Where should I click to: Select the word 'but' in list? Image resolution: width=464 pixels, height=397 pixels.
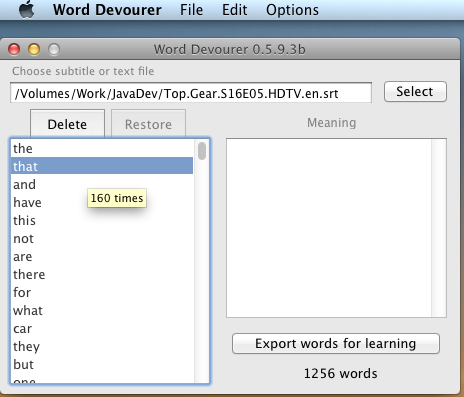point(102,364)
